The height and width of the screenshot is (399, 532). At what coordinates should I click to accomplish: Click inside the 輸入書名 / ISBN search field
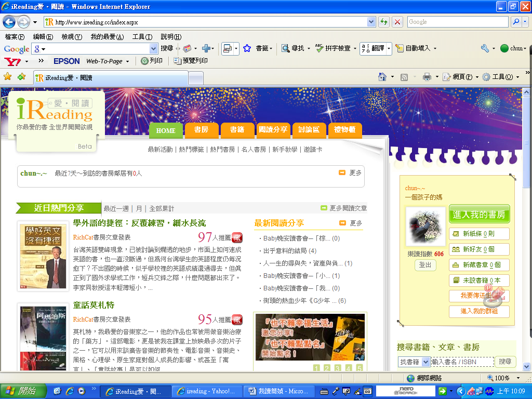462,362
